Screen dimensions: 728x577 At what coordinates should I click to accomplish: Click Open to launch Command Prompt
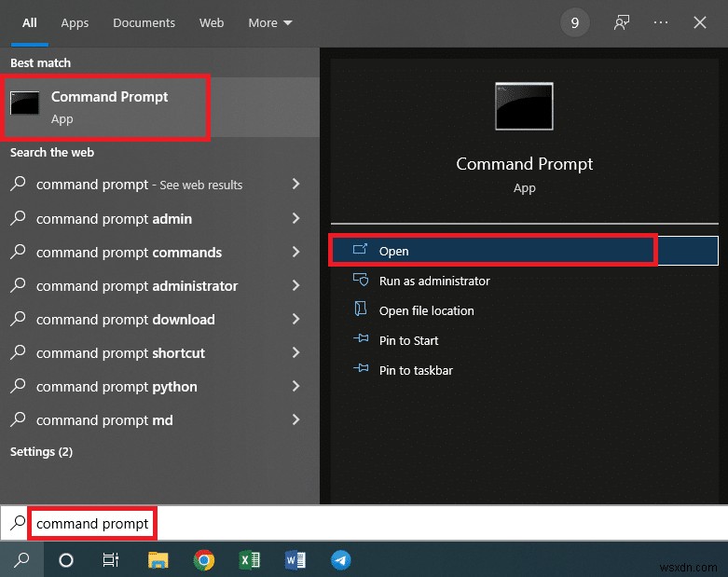pos(394,251)
